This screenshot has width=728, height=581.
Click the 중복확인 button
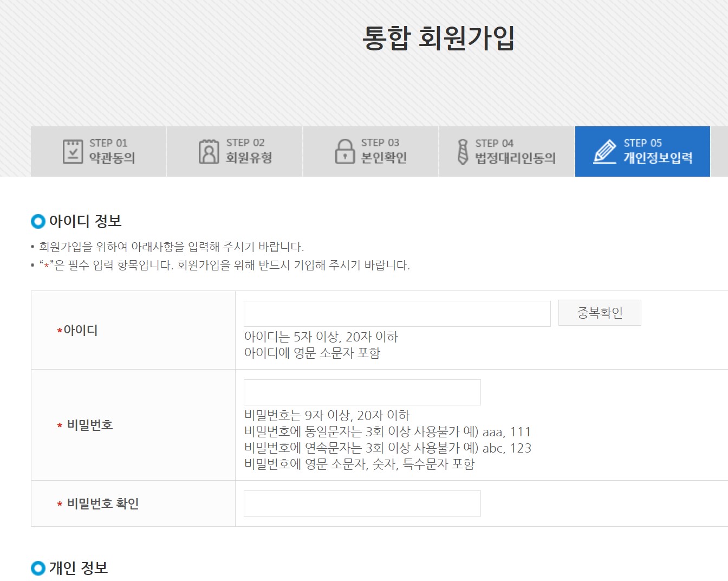tap(600, 313)
